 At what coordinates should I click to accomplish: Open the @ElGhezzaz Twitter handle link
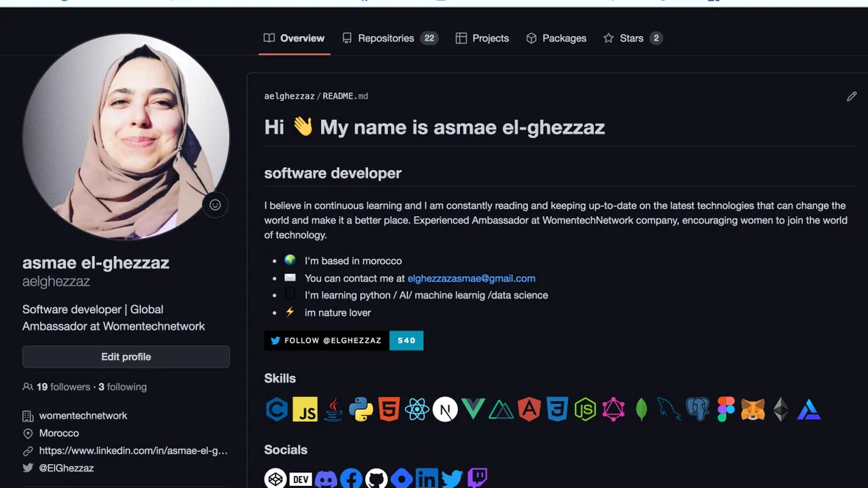[67, 468]
